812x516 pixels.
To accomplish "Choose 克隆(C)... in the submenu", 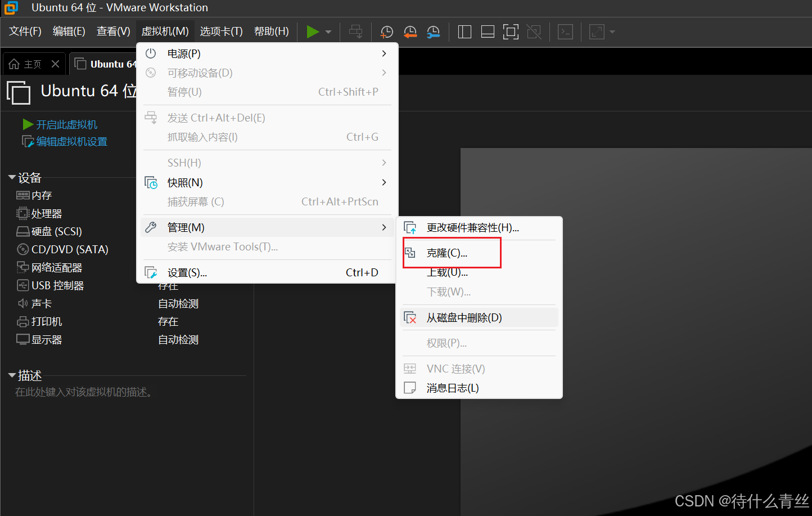I will (479, 253).
